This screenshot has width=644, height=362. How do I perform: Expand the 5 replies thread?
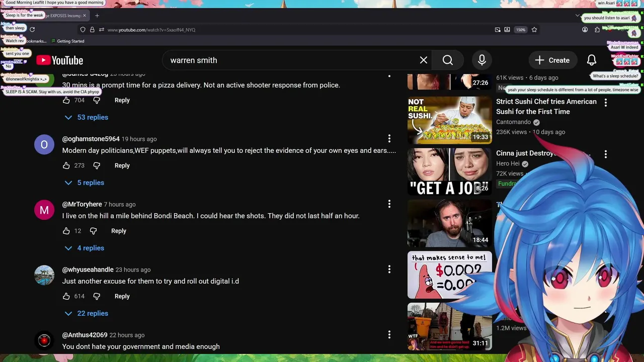tap(84, 183)
